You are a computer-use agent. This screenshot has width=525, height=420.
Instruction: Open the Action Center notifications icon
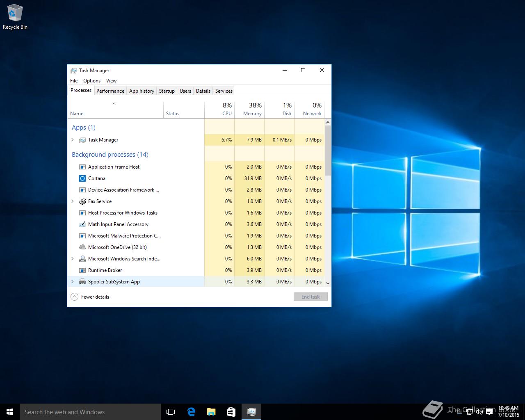(x=489, y=412)
